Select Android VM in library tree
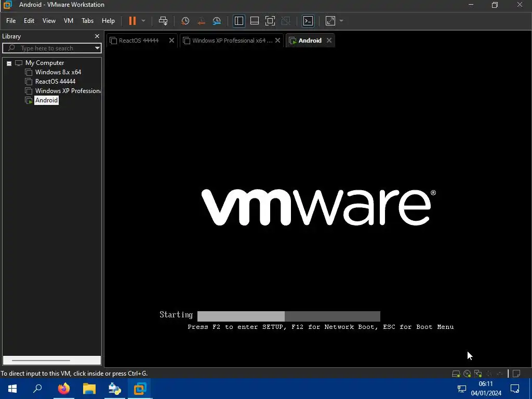 (46, 100)
